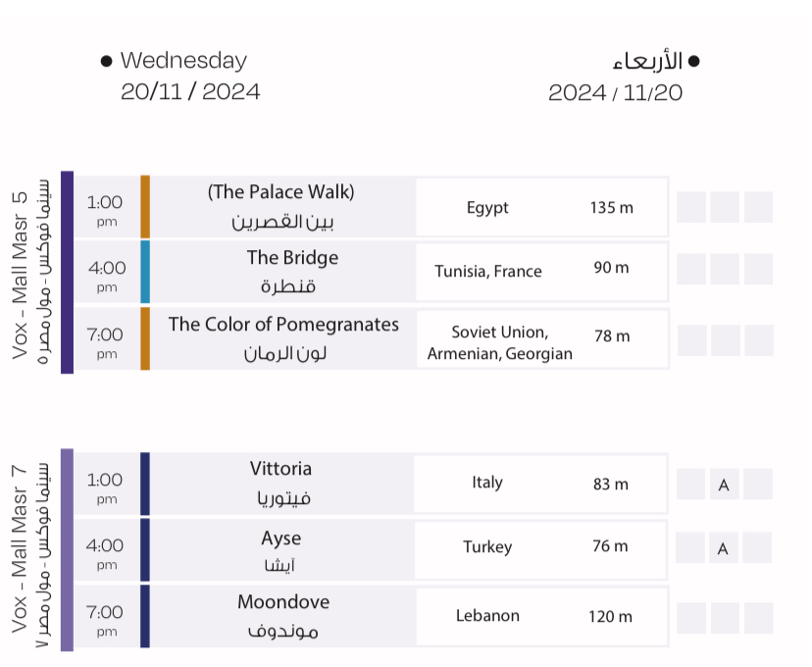Click the bullet dot beside Wednesday
This screenshot has width=812, height=667.
point(106,61)
